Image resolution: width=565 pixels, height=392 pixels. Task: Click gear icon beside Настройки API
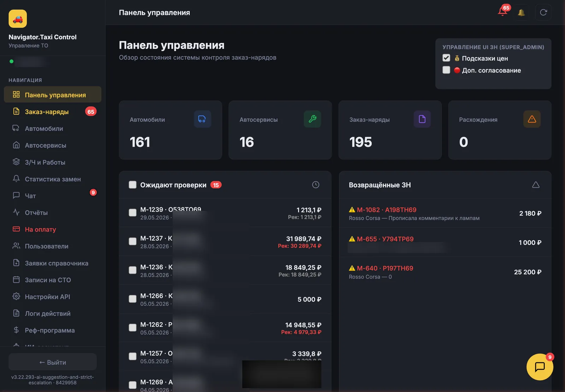click(x=16, y=296)
